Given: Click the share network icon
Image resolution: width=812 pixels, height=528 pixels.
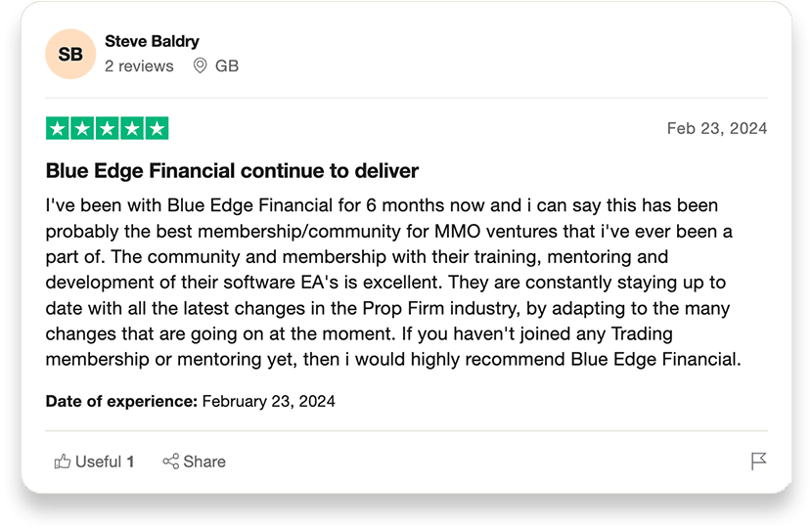Looking at the screenshot, I should (x=171, y=462).
